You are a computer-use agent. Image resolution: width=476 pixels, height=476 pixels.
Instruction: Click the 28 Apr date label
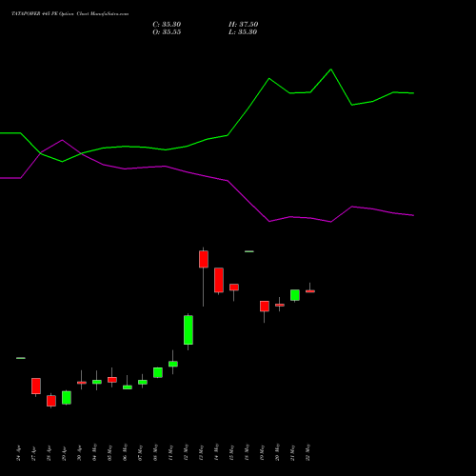(49, 453)
